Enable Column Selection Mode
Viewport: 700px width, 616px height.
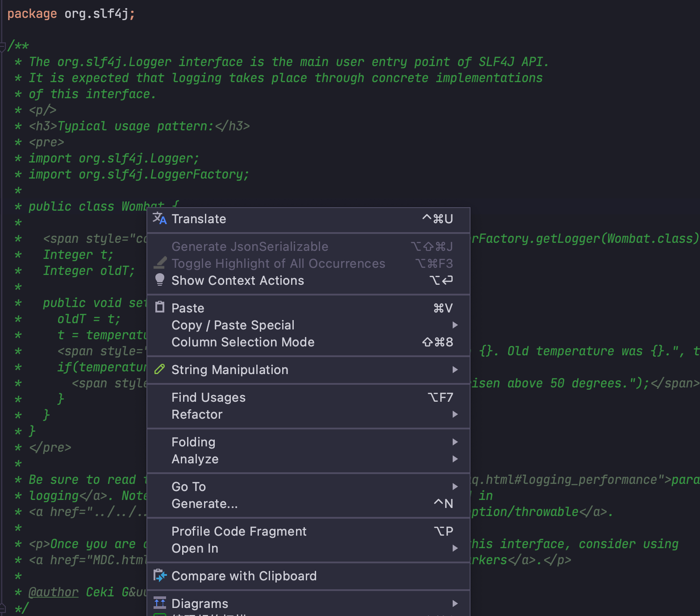click(x=308, y=342)
